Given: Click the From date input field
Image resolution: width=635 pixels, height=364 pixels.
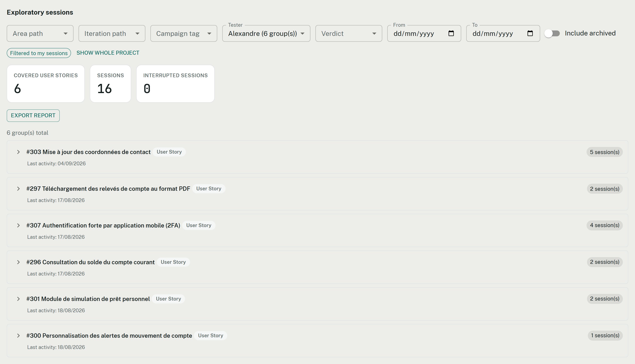Looking at the screenshot, I should pyautogui.click(x=424, y=33).
